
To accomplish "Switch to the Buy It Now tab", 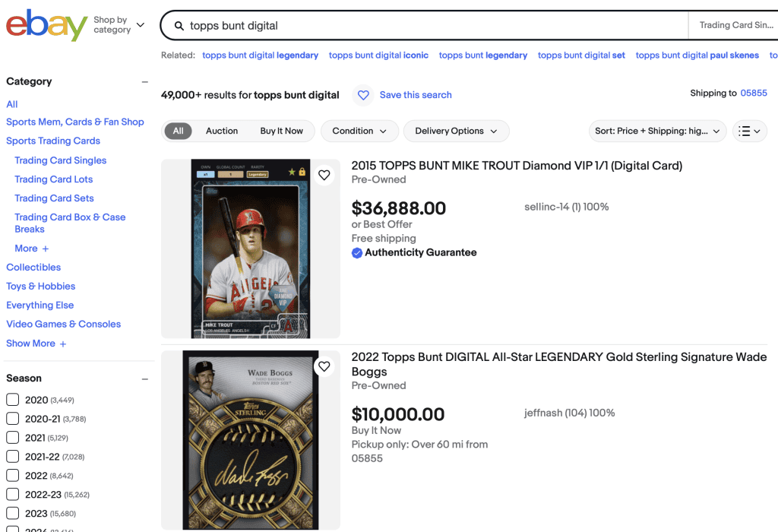I will pyautogui.click(x=281, y=131).
